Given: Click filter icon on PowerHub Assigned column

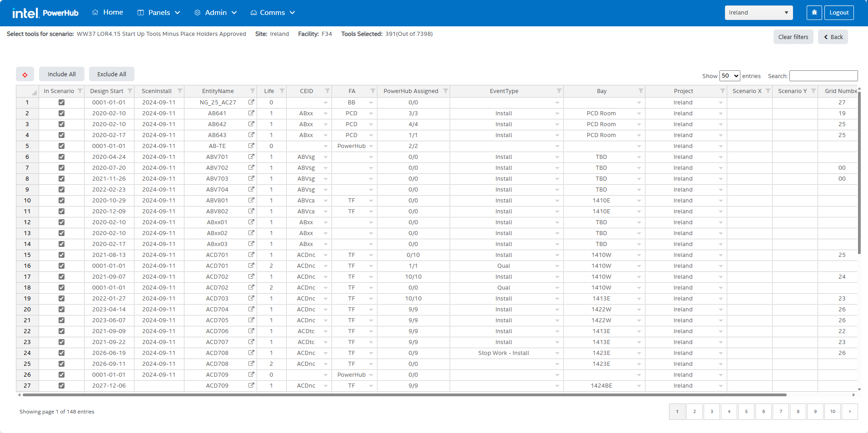Looking at the screenshot, I should tap(446, 91).
